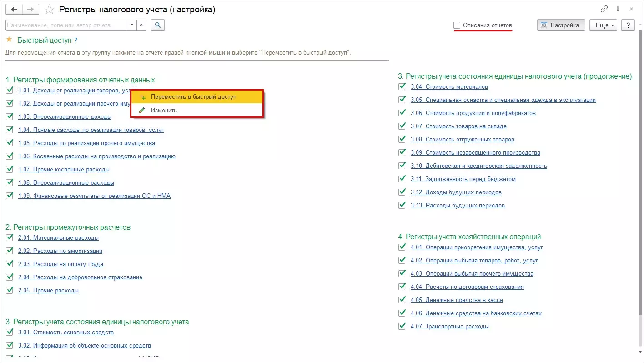Uncheck the 3.04 Стоимость материалов checkbox

(x=402, y=86)
